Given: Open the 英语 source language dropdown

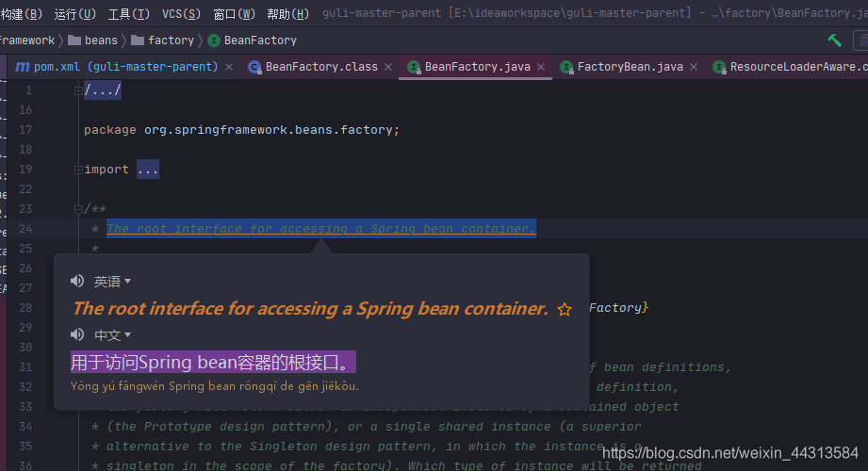Looking at the screenshot, I should tap(112, 282).
